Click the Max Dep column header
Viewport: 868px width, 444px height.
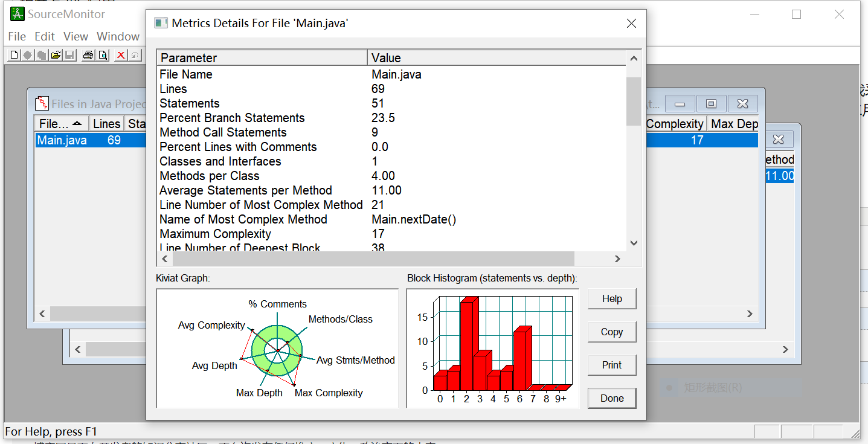point(733,124)
